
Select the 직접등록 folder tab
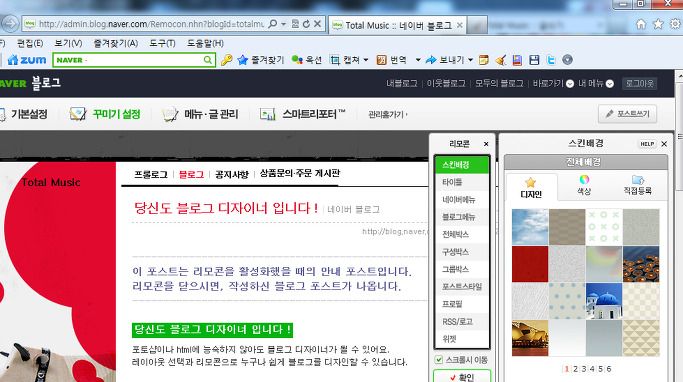tap(637, 185)
